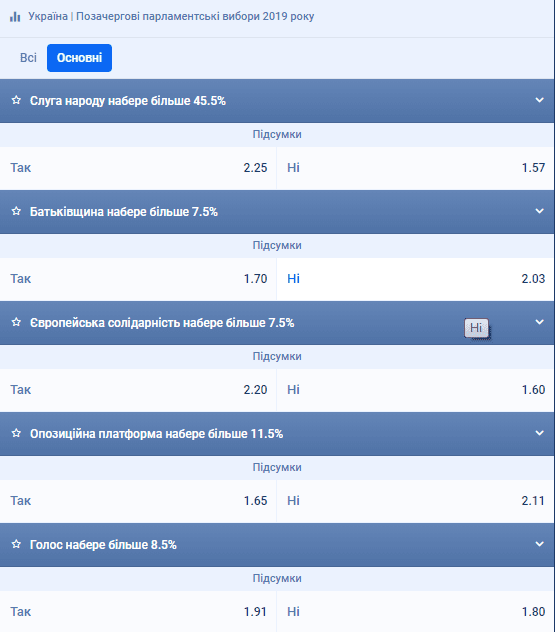Choose Ні at 2.03 for Батьківщина
Viewport: 555px width, 632px height.
pyautogui.click(x=416, y=279)
